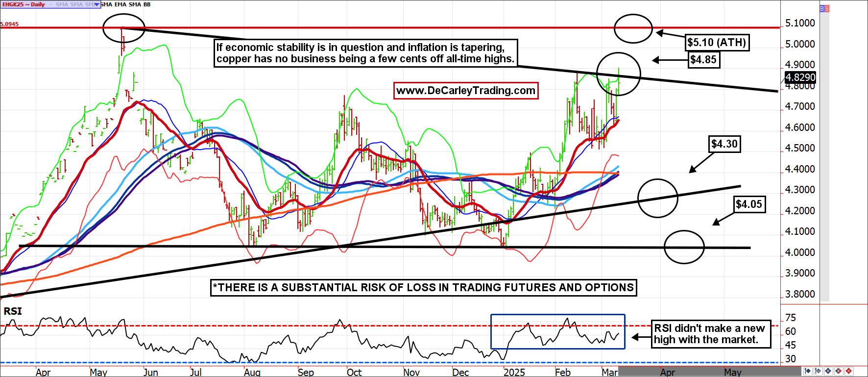Click the EMA indicator label
Screen dimensions: 868x377
tap(120, 4)
